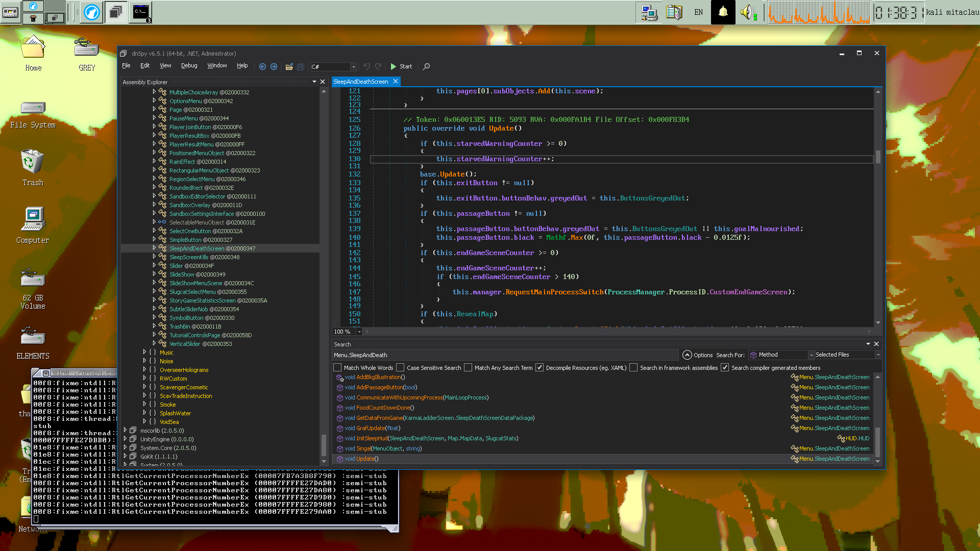Check the Match Whole Words option
The height and width of the screenshot is (551, 980).
pyautogui.click(x=337, y=367)
